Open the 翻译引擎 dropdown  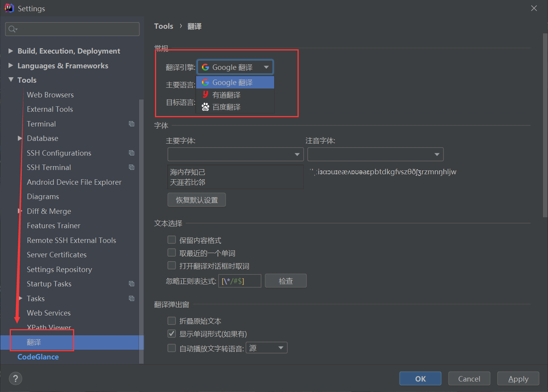tap(266, 67)
